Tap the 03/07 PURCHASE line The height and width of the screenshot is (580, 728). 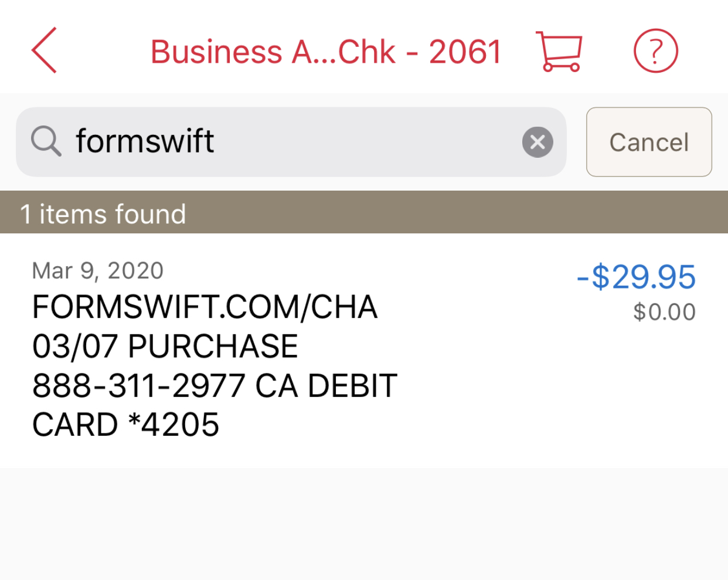pos(165,346)
